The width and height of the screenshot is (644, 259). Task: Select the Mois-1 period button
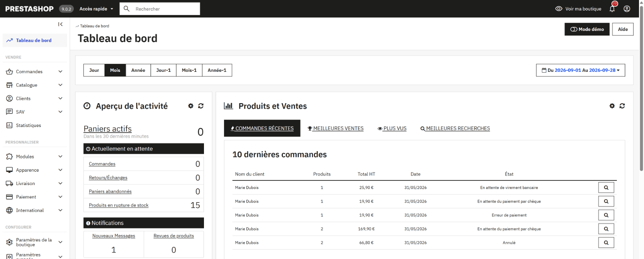(189, 70)
